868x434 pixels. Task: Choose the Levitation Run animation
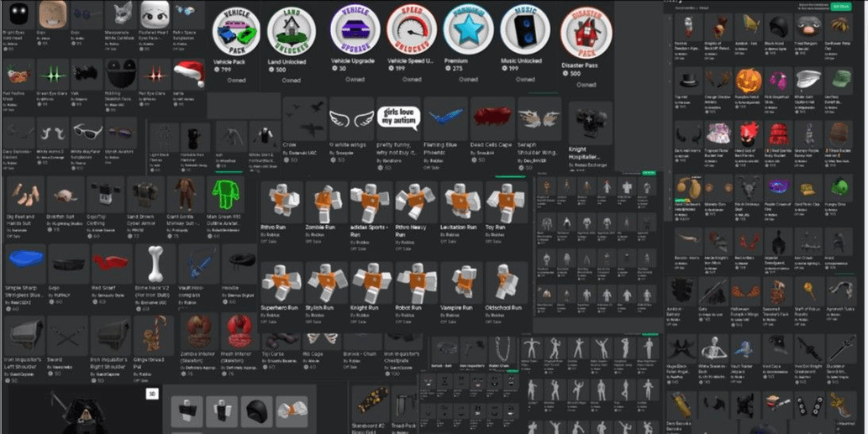[x=461, y=201]
